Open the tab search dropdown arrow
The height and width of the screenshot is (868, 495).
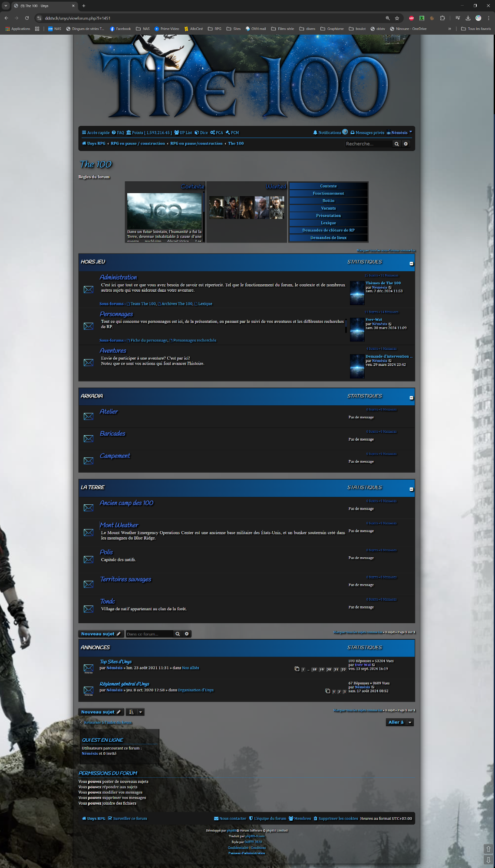[6, 6]
